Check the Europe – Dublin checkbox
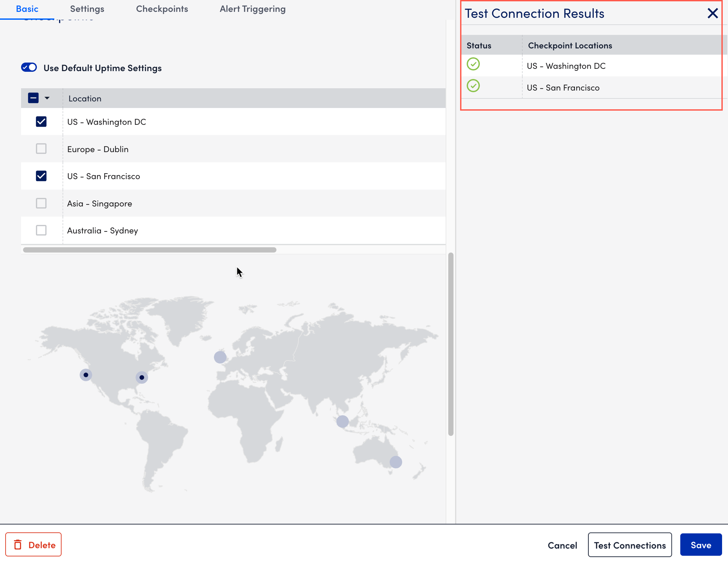728x563 pixels. (41, 149)
